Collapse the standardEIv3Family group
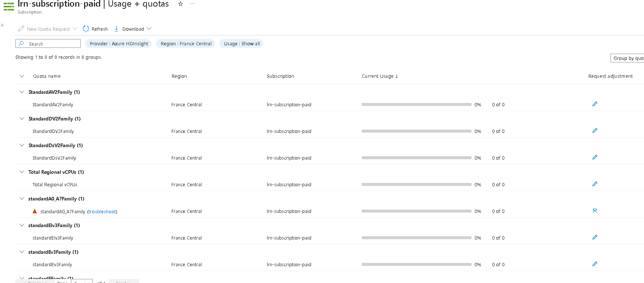644x283 pixels. click(22, 225)
